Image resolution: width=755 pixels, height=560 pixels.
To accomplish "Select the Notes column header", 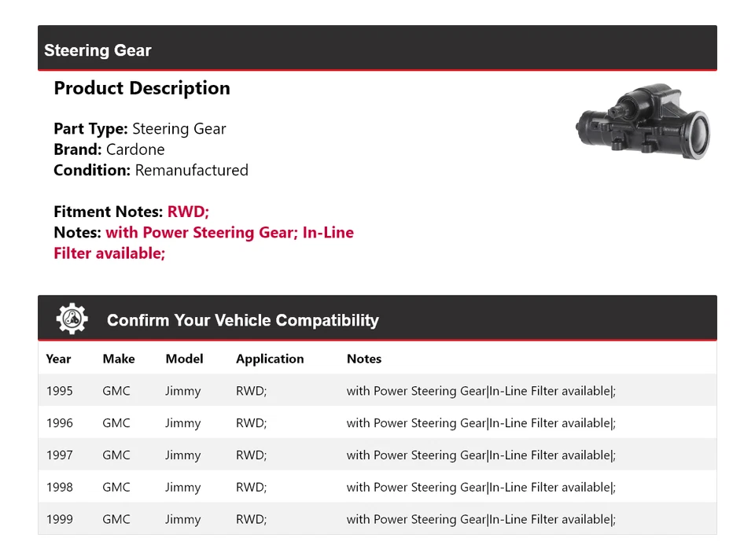I will [364, 359].
